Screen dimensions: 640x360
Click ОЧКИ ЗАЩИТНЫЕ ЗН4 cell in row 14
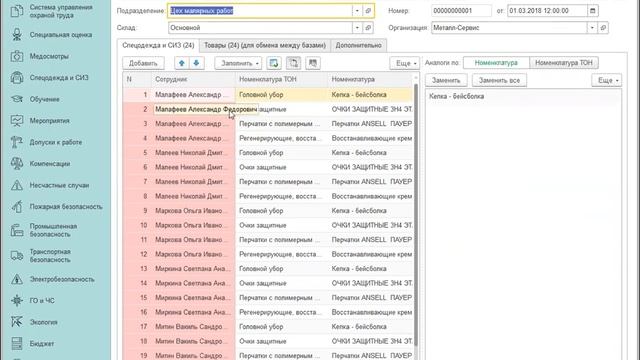click(x=370, y=283)
